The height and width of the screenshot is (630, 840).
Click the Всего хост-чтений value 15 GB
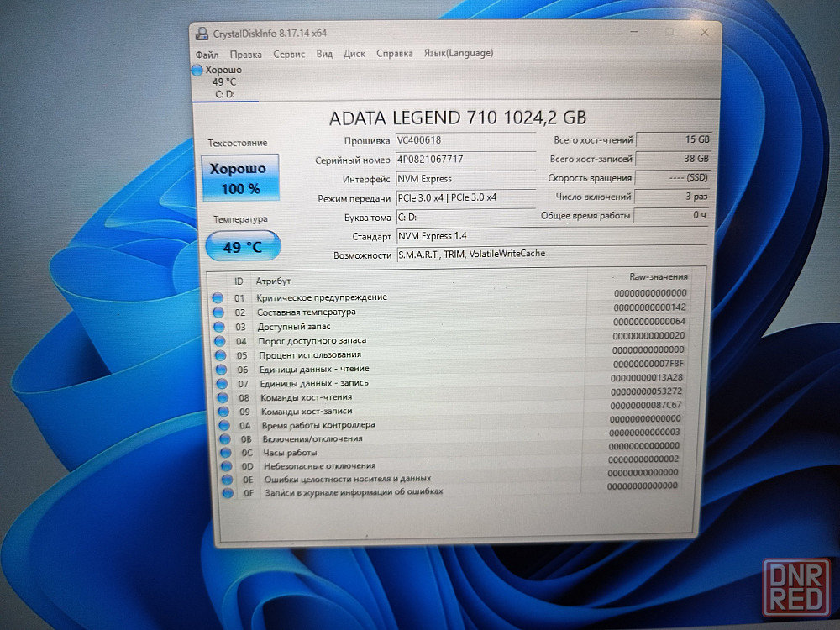[x=674, y=139]
